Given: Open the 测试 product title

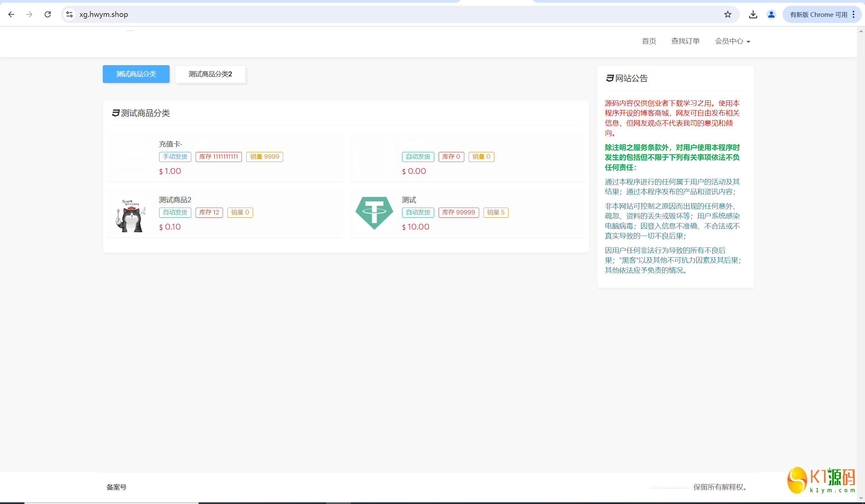Looking at the screenshot, I should pyautogui.click(x=409, y=200).
